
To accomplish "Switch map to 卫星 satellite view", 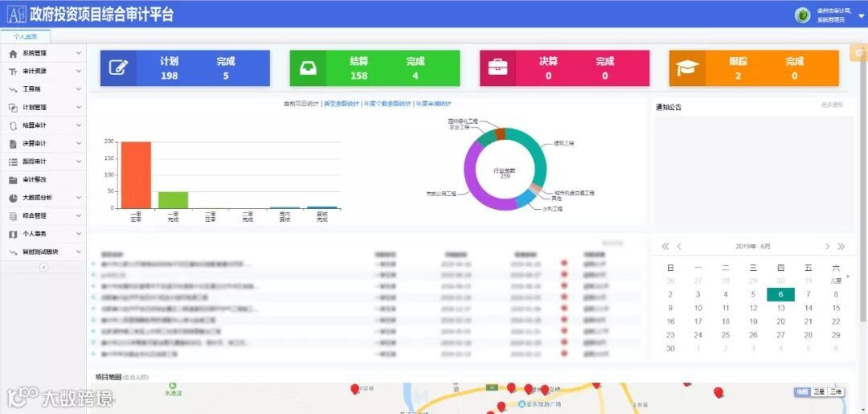I will 818,391.
